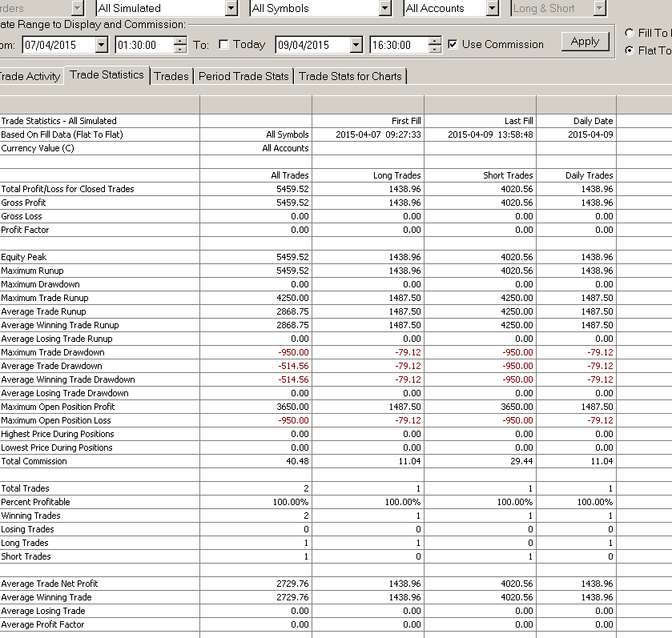Decrease the From time 01:30:00 with down arrow

pos(180,48)
